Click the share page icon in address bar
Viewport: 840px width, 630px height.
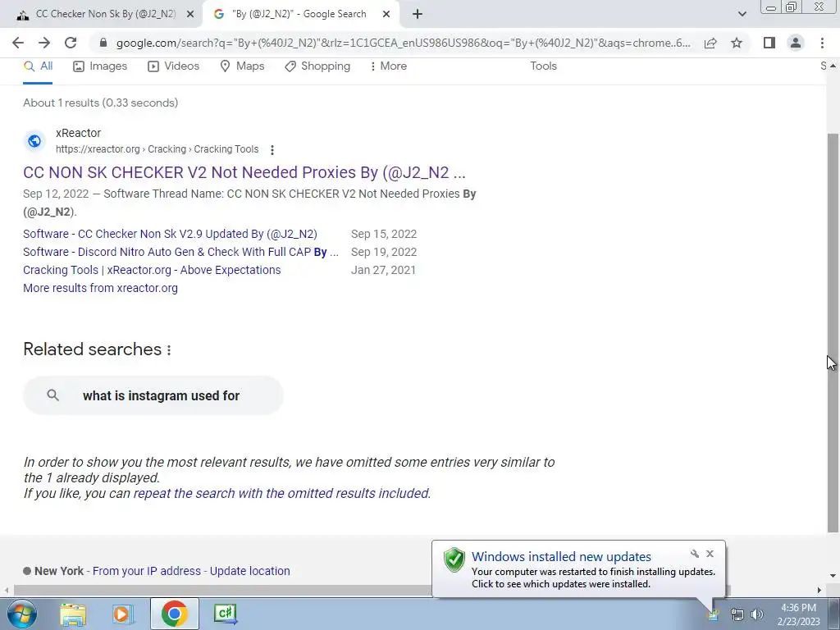710,43
